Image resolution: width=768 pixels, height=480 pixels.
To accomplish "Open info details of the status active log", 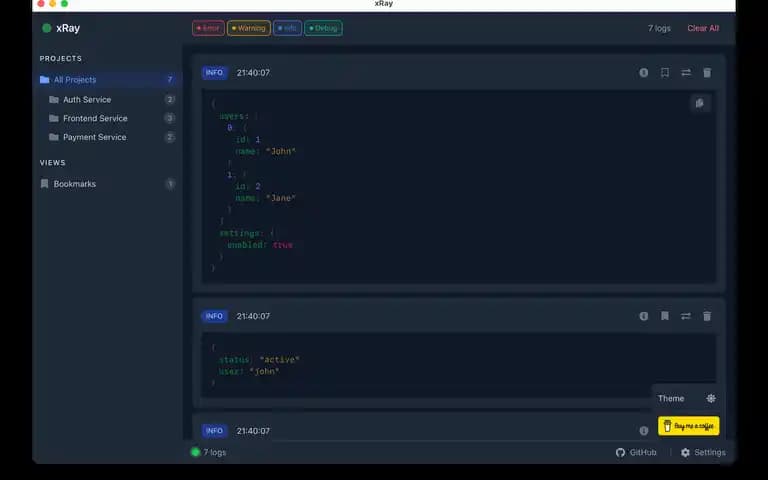I will (644, 316).
